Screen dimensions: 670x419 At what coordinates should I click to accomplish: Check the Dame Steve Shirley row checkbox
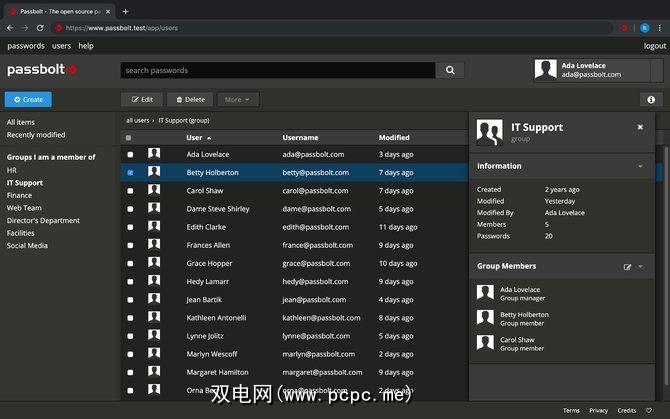[x=130, y=209]
